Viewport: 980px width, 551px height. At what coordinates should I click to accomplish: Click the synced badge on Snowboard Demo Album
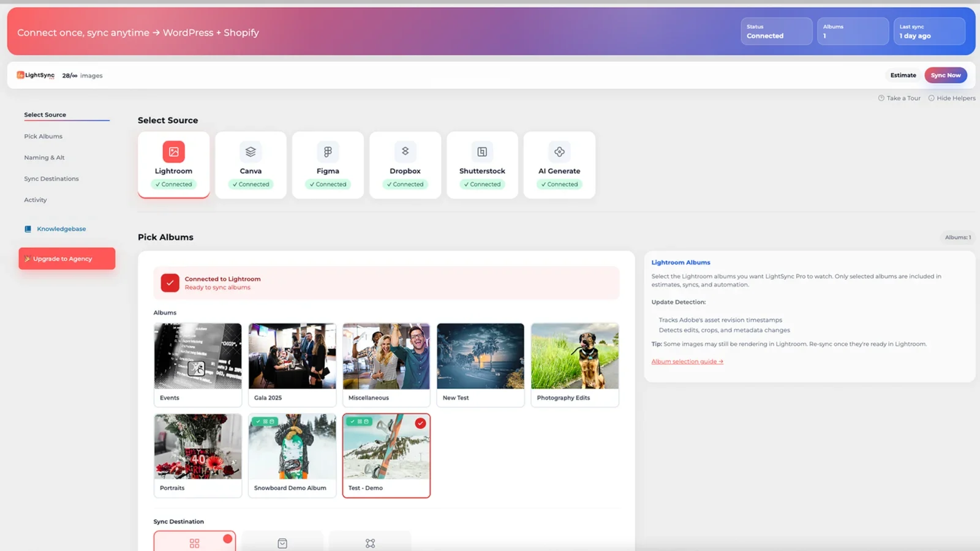click(265, 421)
